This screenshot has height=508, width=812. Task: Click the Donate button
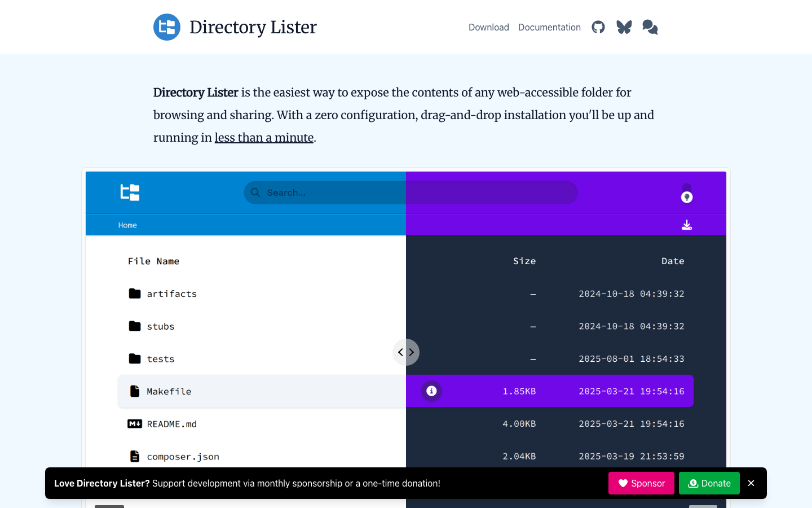(x=709, y=483)
